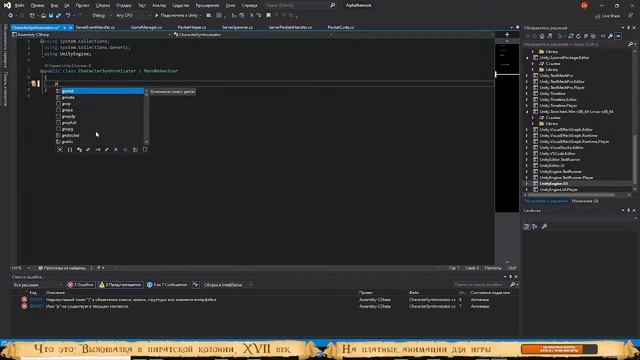Click Properties panel categorized icon
640x360 pixels.
tap(527, 227)
